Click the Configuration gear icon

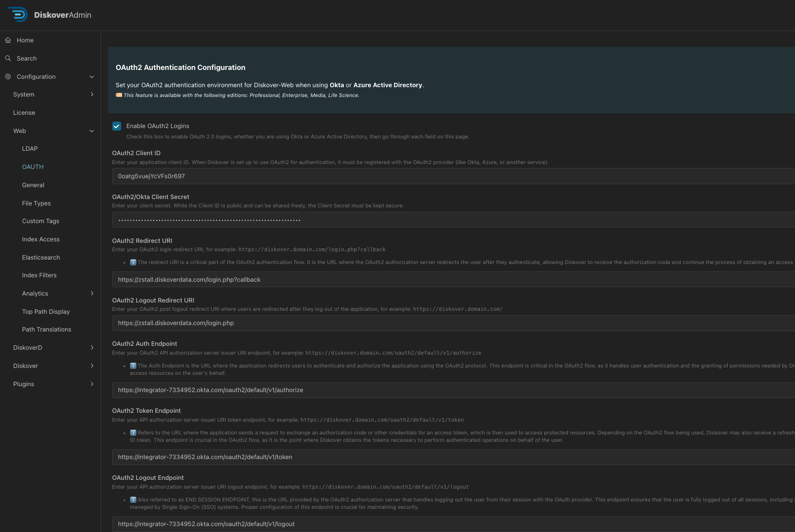click(x=8, y=76)
